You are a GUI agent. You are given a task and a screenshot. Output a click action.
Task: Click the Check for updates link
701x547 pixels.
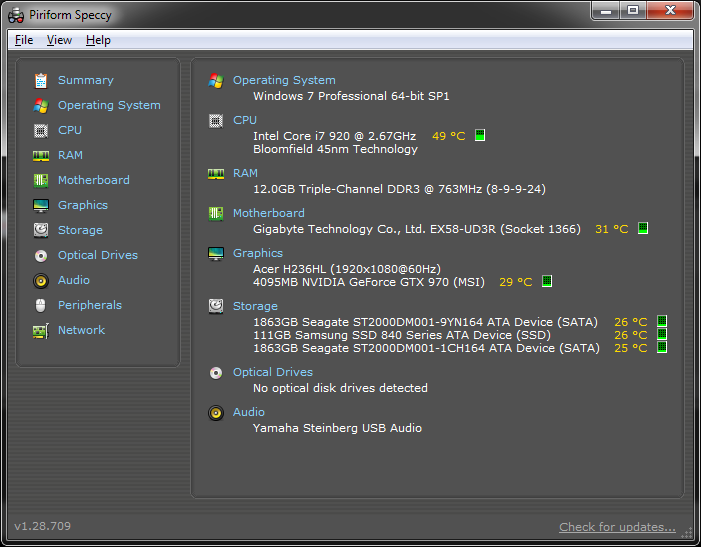pyautogui.click(x=617, y=527)
